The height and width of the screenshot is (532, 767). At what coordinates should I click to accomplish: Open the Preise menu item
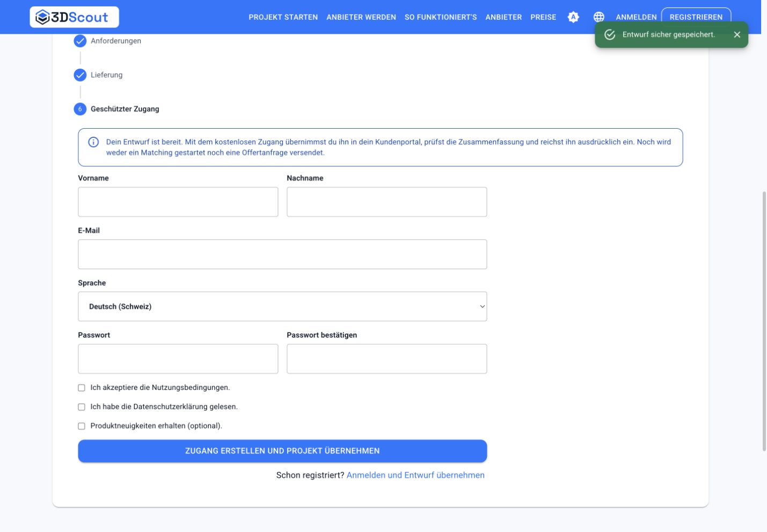[x=543, y=17]
